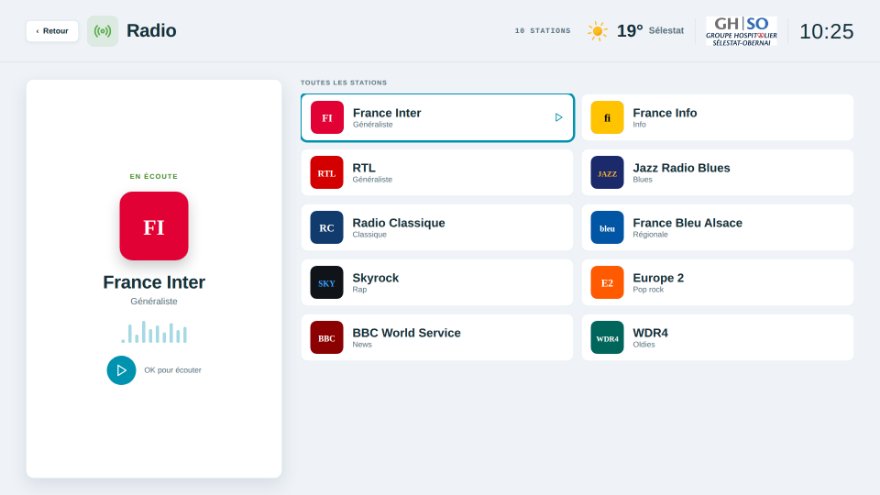Click the Sélestat location label
The image size is (880, 495).
click(666, 31)
